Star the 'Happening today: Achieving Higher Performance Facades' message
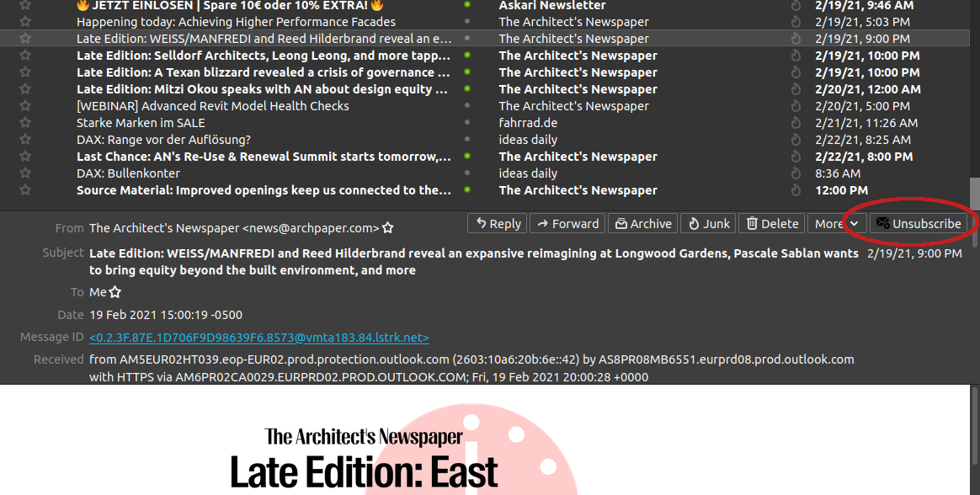 point(25,21)
